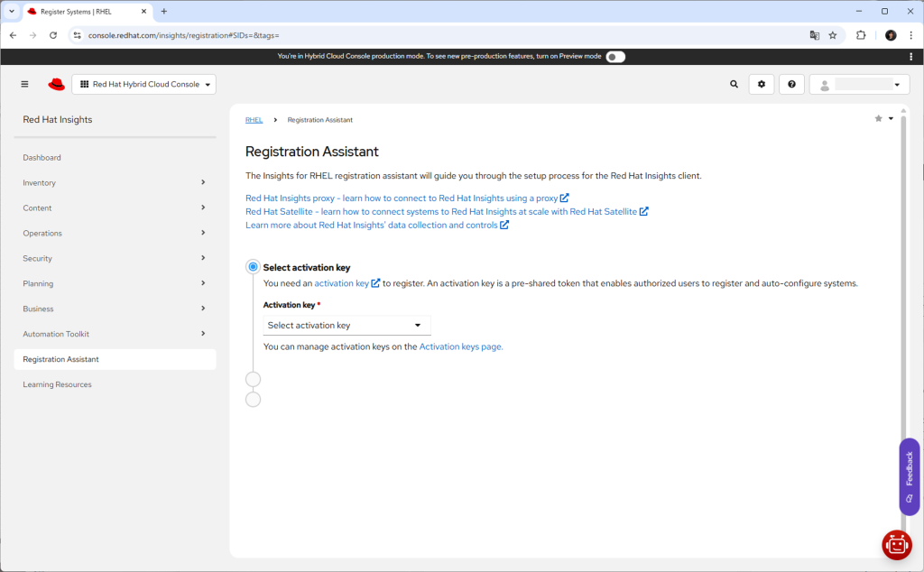Image resolution: width=924 pixels, height=572 pixels.
Task: Expand the Security sidebar section
Action: tap(115, 258)
